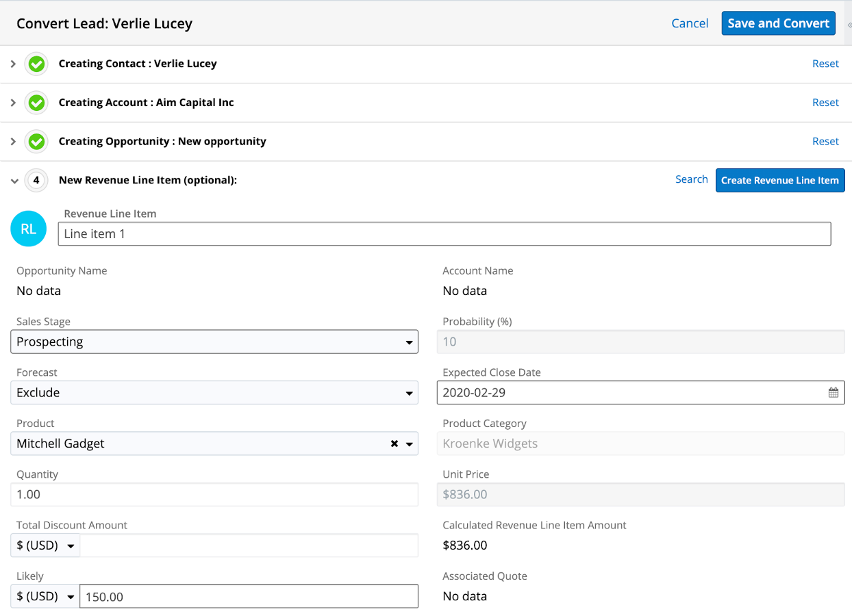Cancel the lead conversion

point(690,23)
